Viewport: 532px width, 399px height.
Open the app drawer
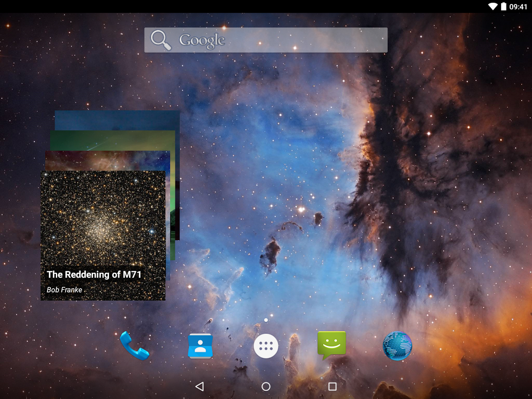266,346
